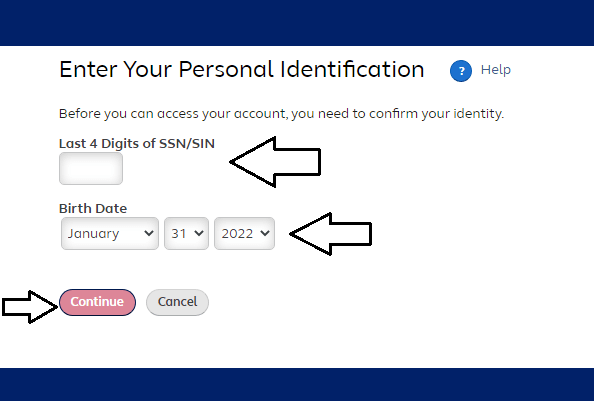The height and width of the screenshot is (401, 594).
Task: Open the day dropdown showing 31
Action: (186, 233)
